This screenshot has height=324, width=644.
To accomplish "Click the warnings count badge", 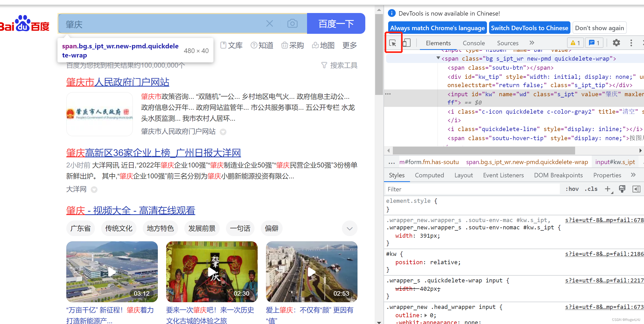I will pos(575,43).
